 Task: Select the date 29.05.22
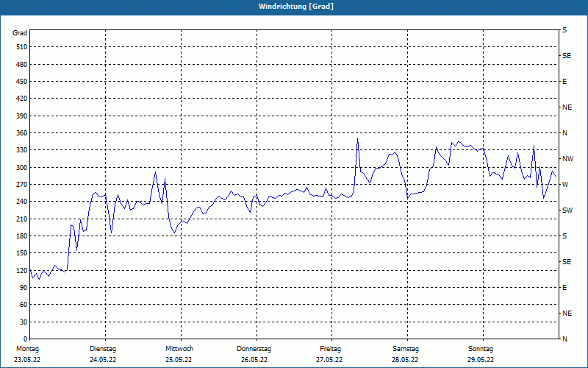481,360
